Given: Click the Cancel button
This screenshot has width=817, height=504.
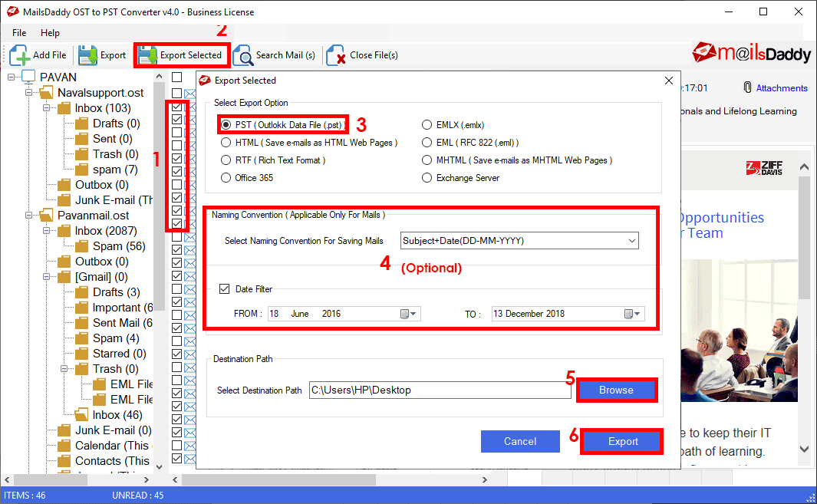Looking at the screenshot, I should click(520, 441).
